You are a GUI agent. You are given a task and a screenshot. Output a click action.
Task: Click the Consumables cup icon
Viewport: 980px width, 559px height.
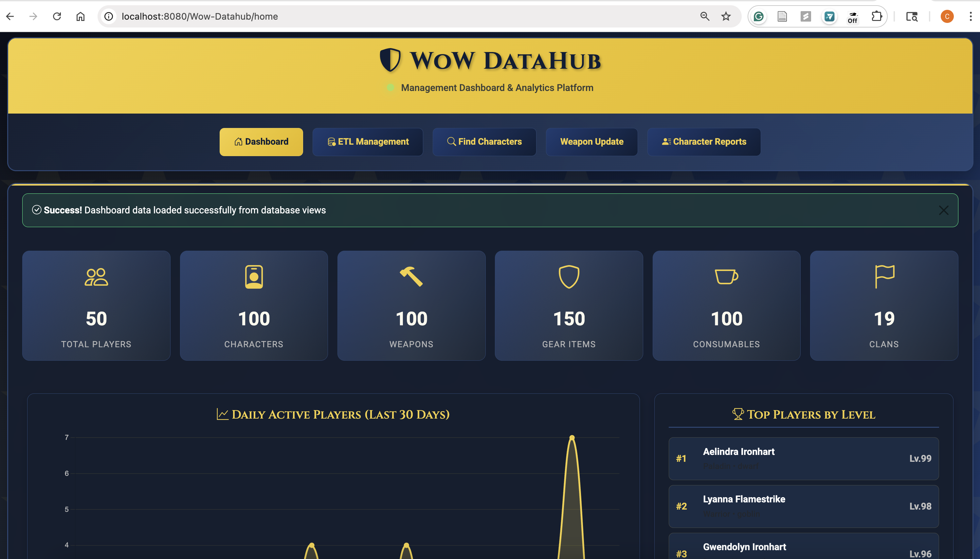[x=726, y=277]
